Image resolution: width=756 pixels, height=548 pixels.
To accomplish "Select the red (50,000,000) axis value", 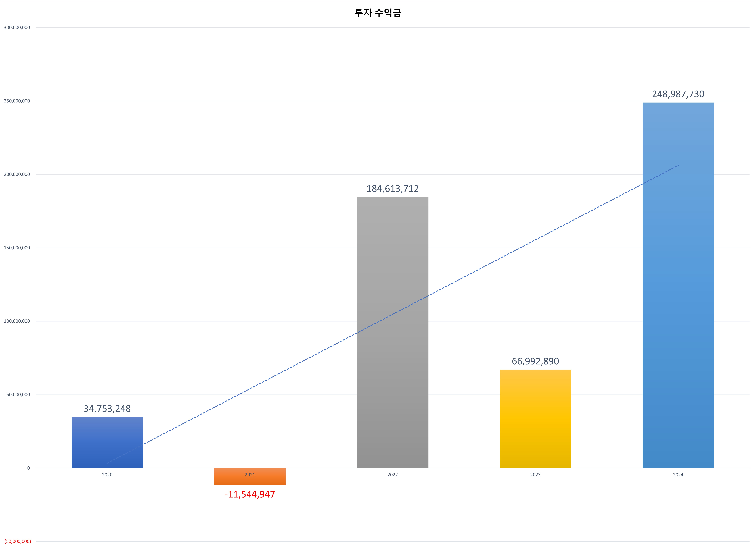I will tap(18, 541).
